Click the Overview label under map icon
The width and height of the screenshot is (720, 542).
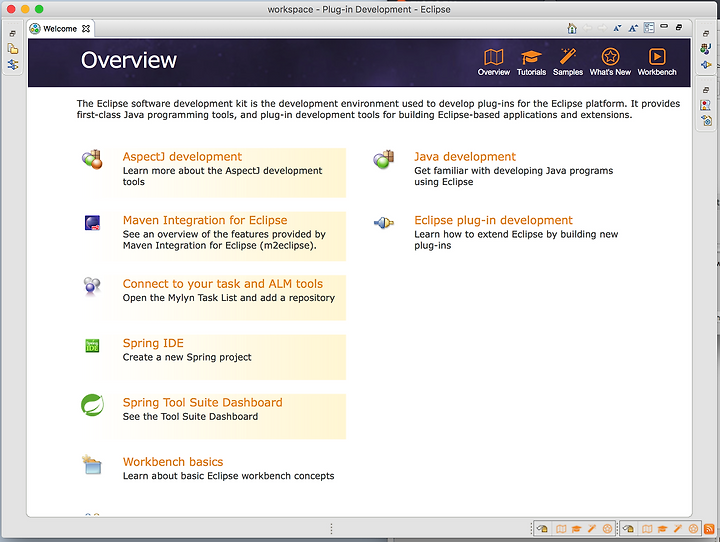(x=494, y=72)
